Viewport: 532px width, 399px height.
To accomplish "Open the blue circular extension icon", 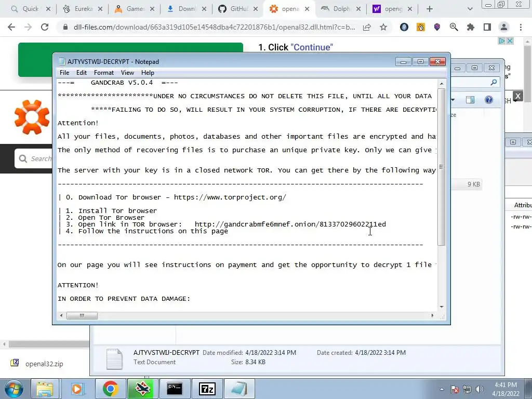I will 404,27.
